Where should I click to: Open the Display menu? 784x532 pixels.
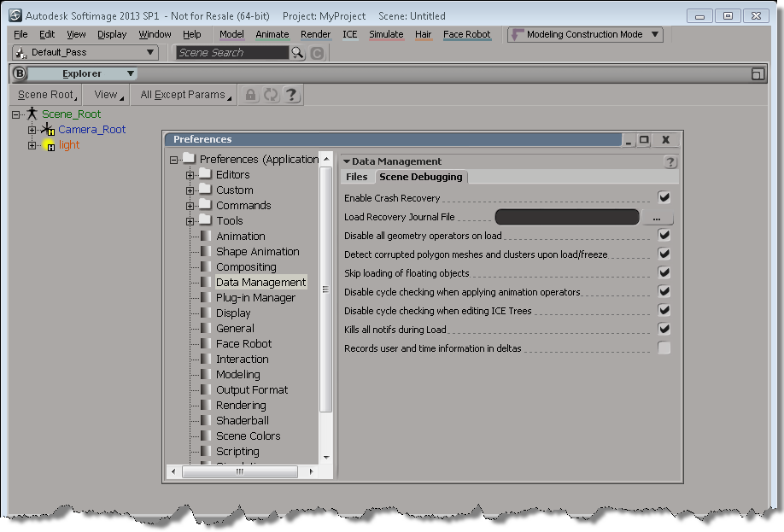[x=112, y=34]
